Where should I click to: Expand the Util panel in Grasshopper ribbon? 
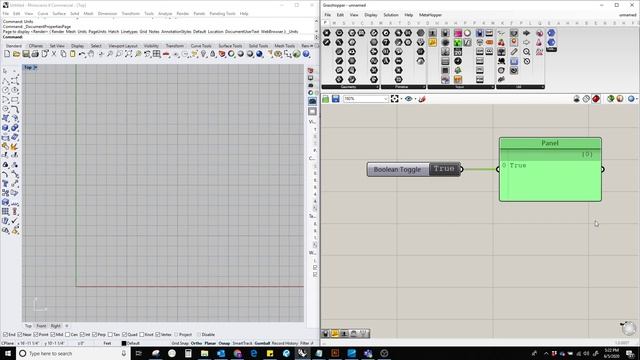pos(520,87)
